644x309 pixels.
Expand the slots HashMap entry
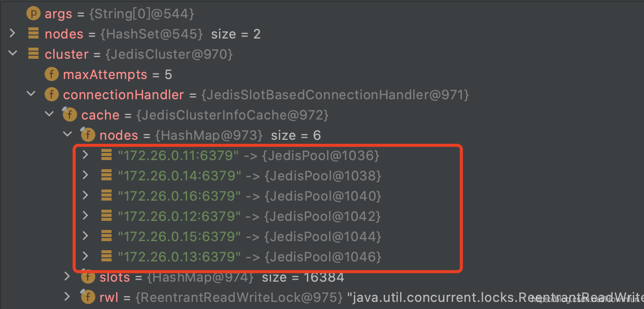(x=67, y=277)
